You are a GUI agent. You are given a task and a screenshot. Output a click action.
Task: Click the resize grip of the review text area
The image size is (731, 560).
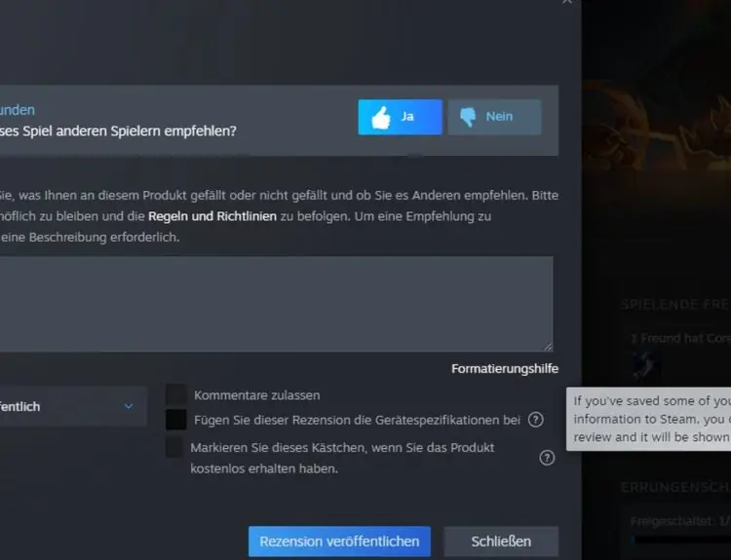(548, 347)
